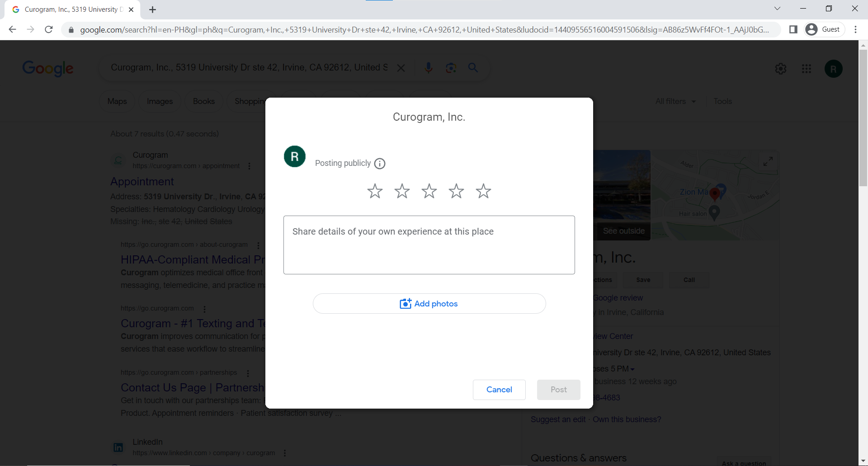Click the Add photos camera icon
Viewport: 868px width, 466px height.
pyautogui.click(x=406, y=303)
